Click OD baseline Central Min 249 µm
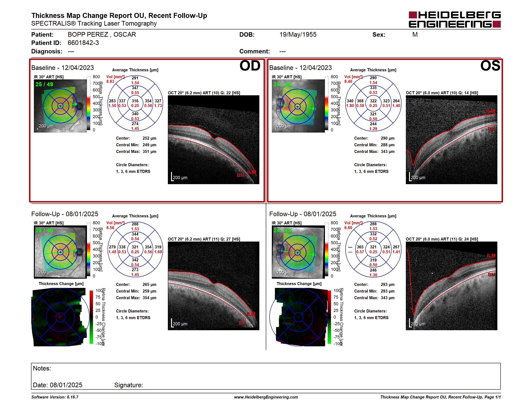532x411 pixels. click(x=149, y=145)
